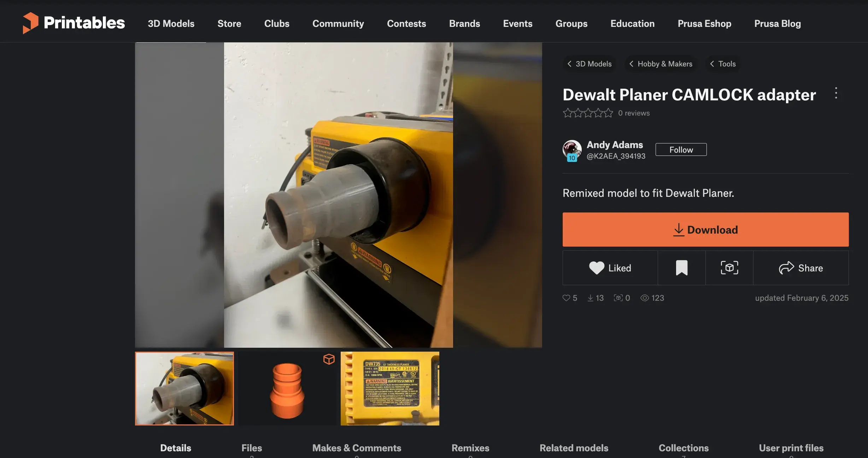
Task: Open Andy Adams profile name link
Action: coord(615,145)
